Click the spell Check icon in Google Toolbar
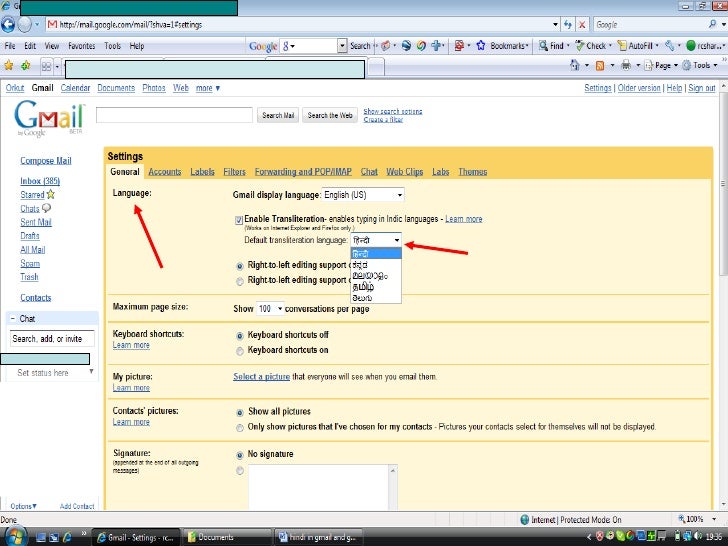Image resolution: width=728 pixels, height=546 pixels. pos(579,46)
